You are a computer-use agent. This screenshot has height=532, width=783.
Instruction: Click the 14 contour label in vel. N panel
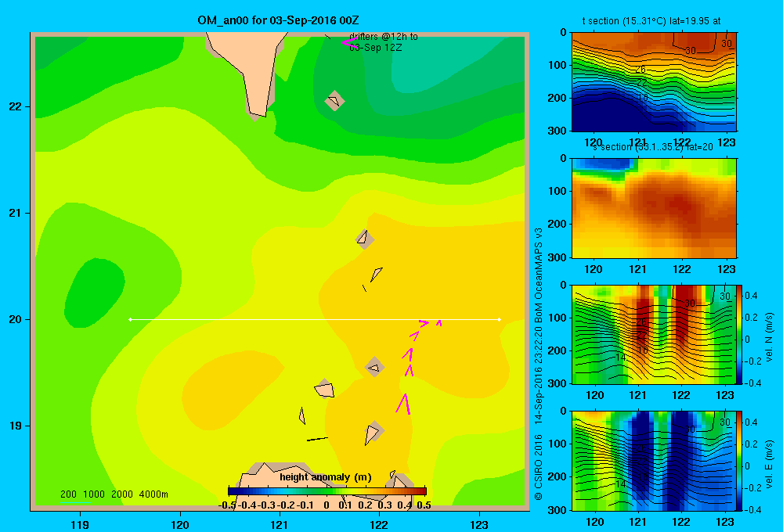(620, 358)
